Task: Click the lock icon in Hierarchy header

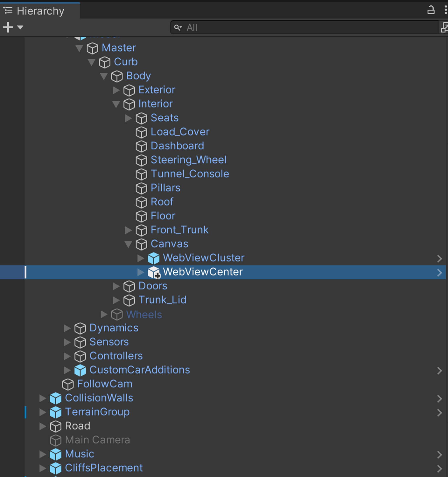Action: tap(431, 10)
